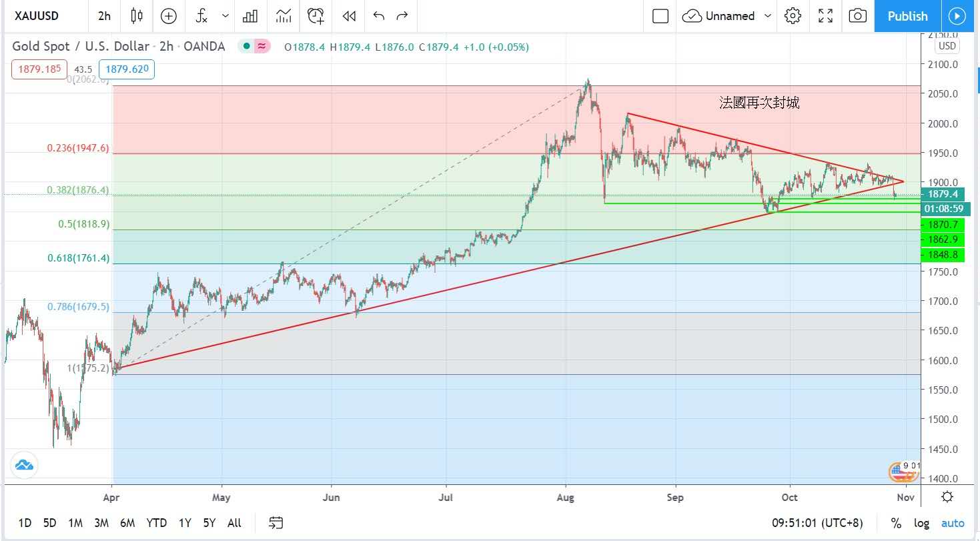Start bar replay with the rewind icon
980x541 pixels.
tap(348, 16)
